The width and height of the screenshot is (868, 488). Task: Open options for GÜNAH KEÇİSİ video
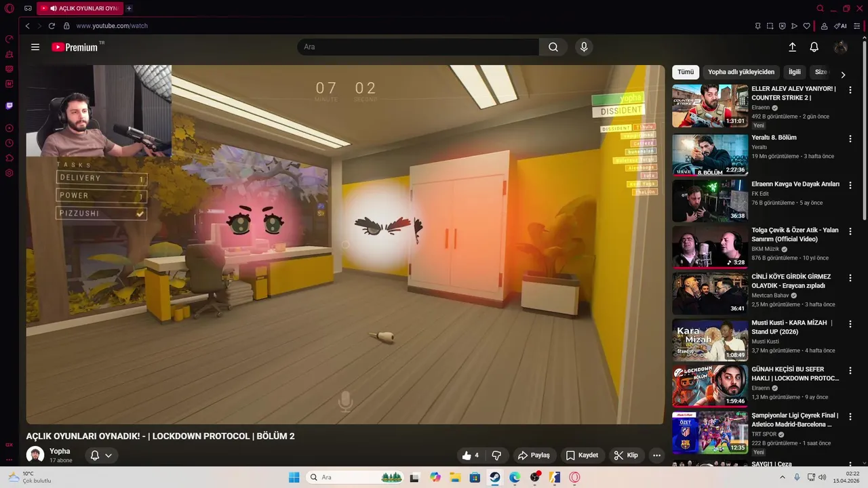[850, 371]
